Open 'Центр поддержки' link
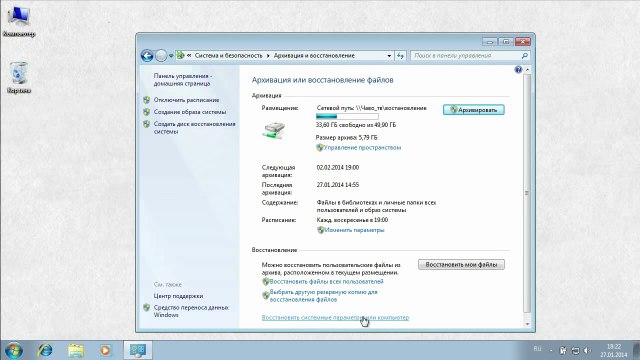The image size is (640, 360). click(178, 296)
